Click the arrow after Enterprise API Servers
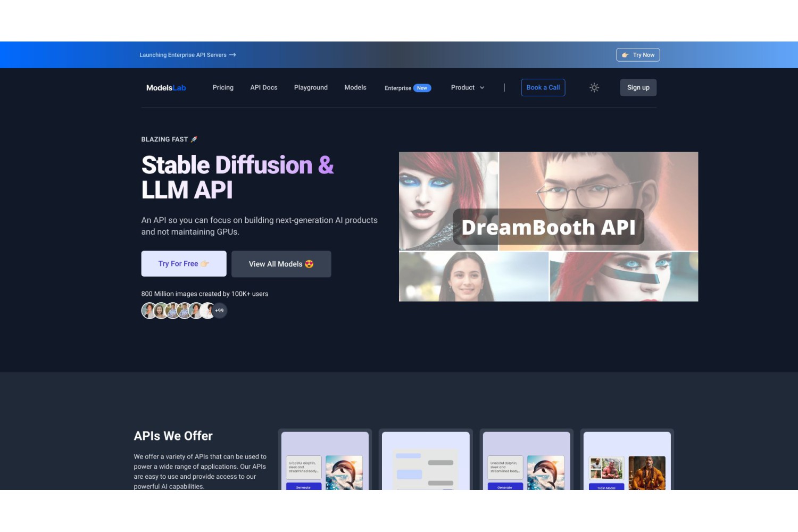Screen dimensions: 798x532 tap(232, 55)
